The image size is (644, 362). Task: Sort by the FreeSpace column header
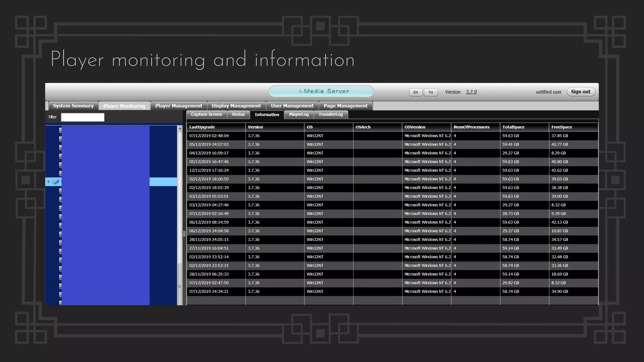574,127
